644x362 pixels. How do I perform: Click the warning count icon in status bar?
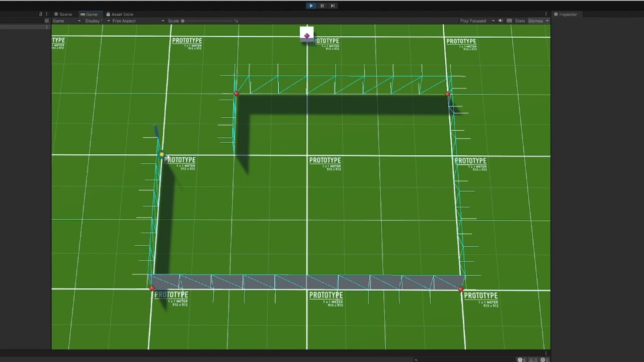click(x=532, y=359)
